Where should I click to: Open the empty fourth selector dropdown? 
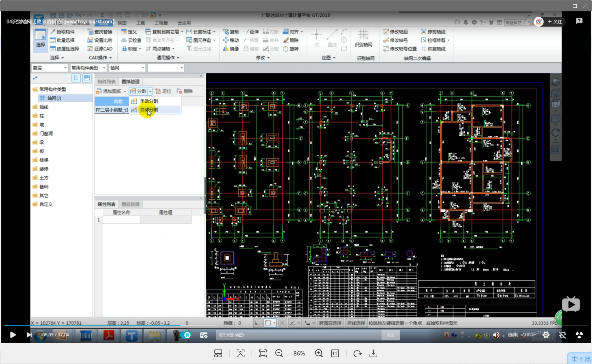pos(165,68)
